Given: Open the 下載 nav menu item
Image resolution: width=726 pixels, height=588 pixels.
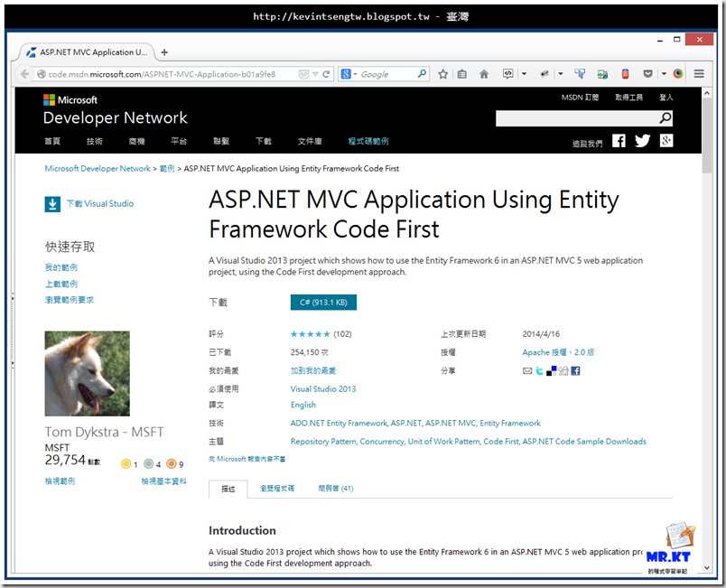Looking at the screenshot, I should [264, 141].
